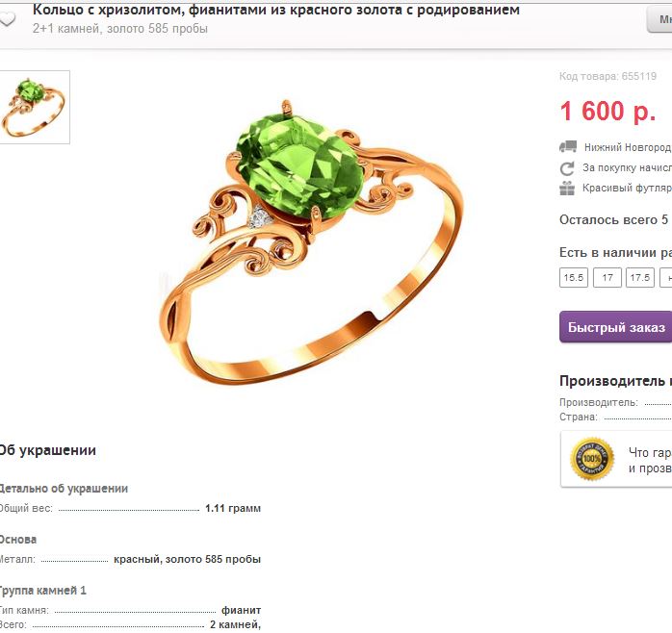The height and width of the screenshot is (633, 672).
Task: Click the gray button in header bar
Action: coord(659,19)
